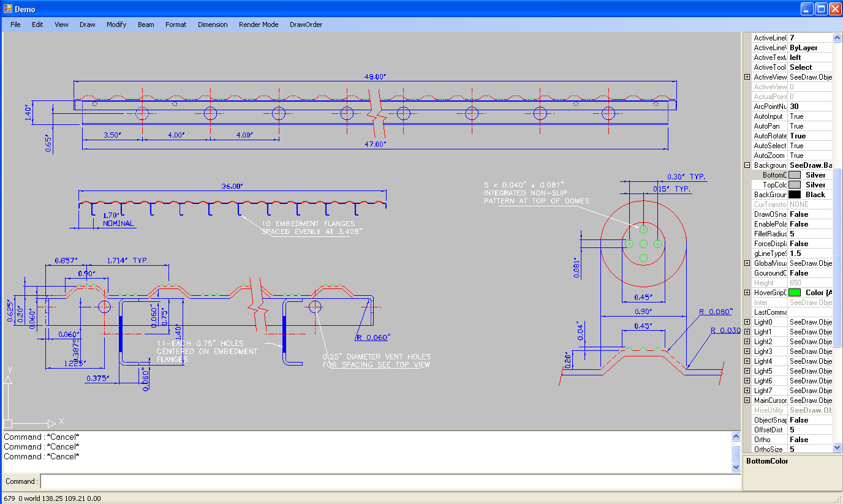
Task: Expand the Light5 property node
Action: pos(747,371)
